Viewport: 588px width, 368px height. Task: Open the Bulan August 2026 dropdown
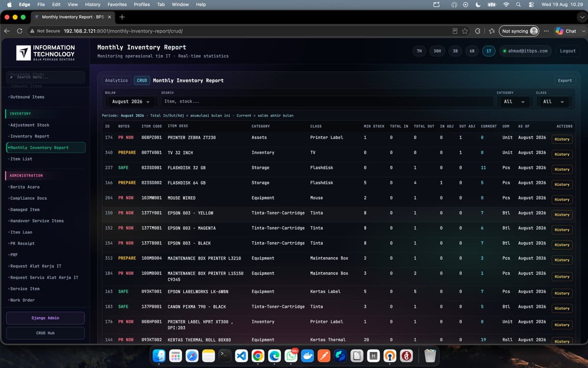coord(130,101)
